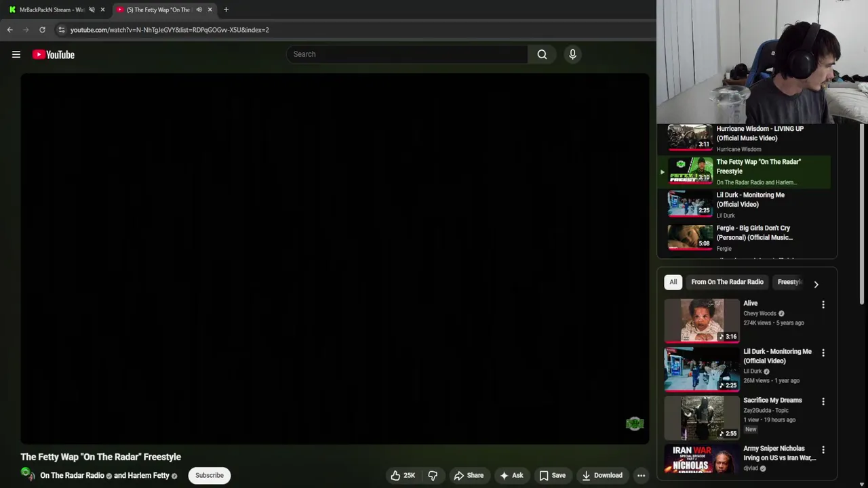868x488 pixels.
Task: Click the Alive video title
Action: coord(751,304)
